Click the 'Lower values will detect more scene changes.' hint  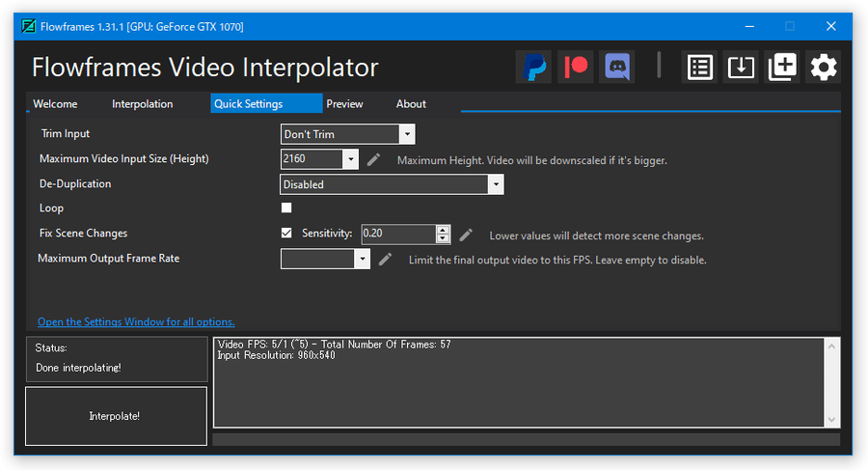[597, 235]
